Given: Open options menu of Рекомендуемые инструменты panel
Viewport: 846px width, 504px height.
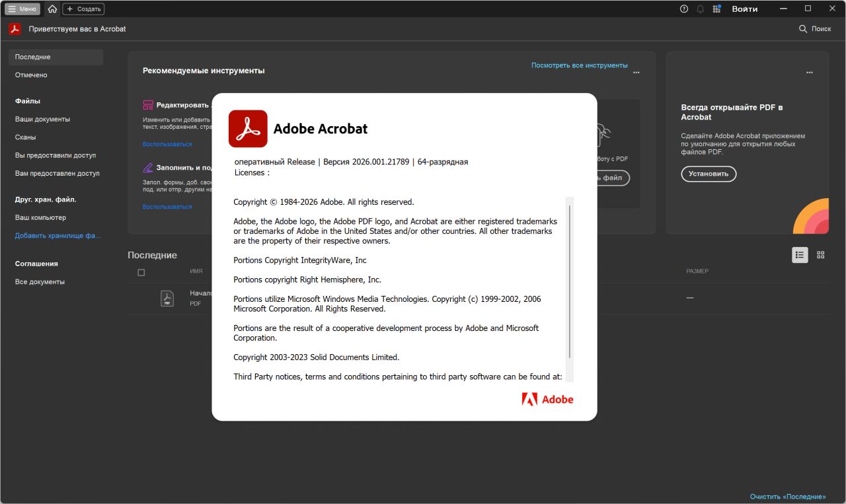Looking at the screenshot, I should [x=636, y=73].
